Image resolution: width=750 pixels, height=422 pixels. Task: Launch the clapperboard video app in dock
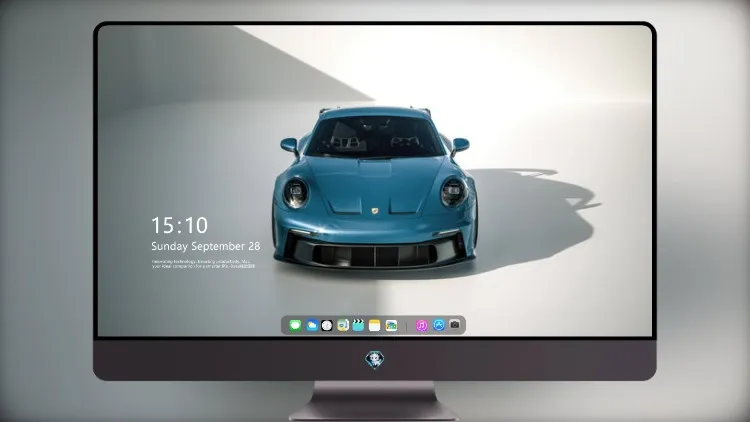(358, 325)
